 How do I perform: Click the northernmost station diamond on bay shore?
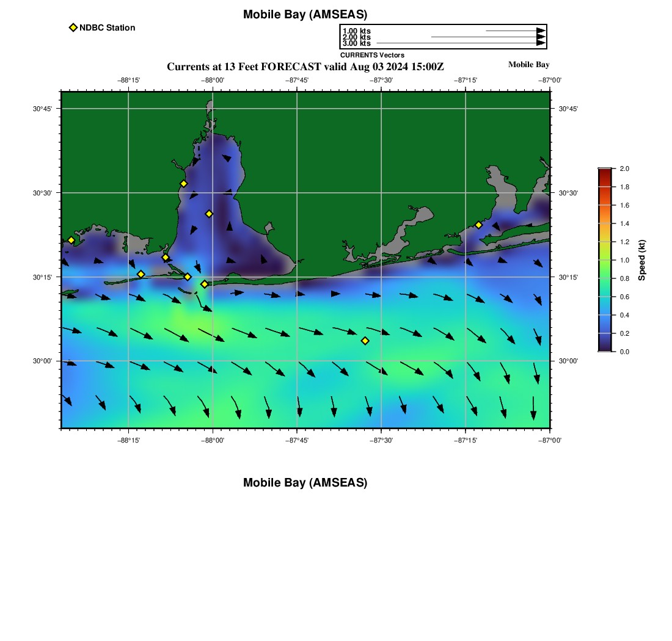(183, 183)
